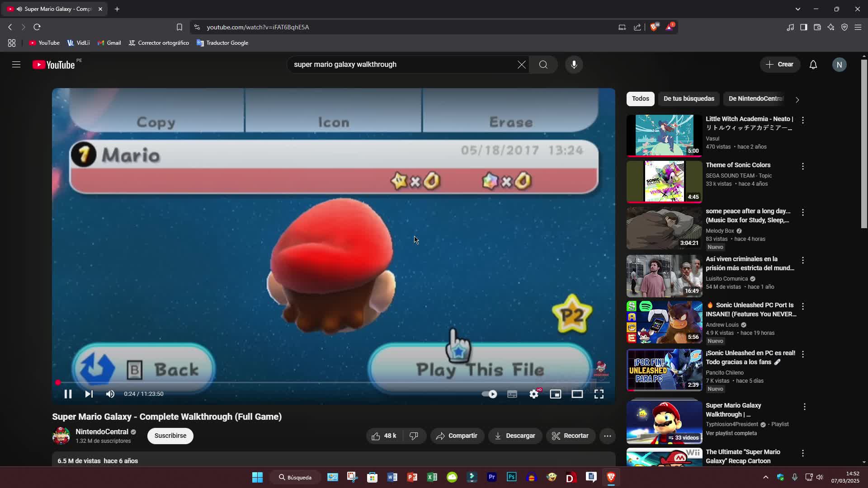868x488 pixels.
Task: Open Windows Start menu
Action: point(258,477)
